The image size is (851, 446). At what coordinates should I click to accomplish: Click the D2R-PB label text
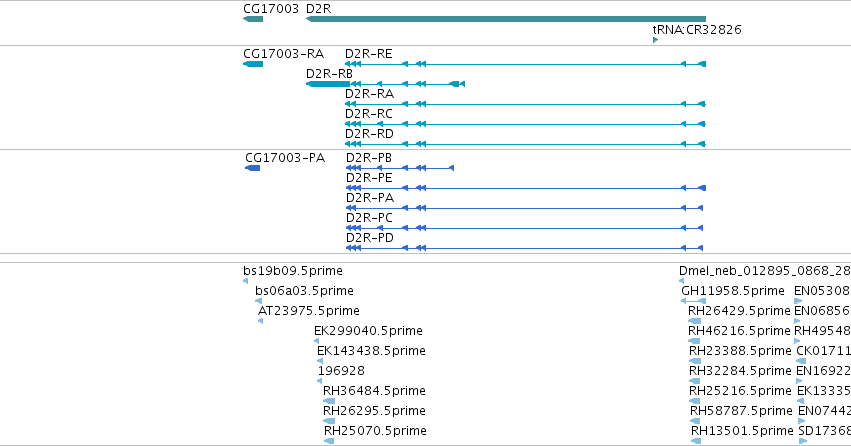[369, 158]
